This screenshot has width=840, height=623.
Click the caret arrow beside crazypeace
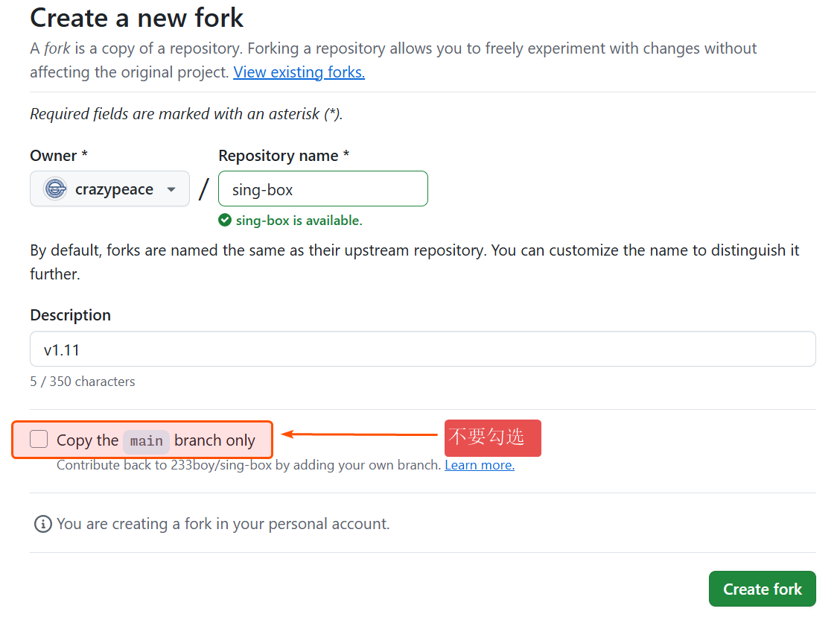(171, 189)
